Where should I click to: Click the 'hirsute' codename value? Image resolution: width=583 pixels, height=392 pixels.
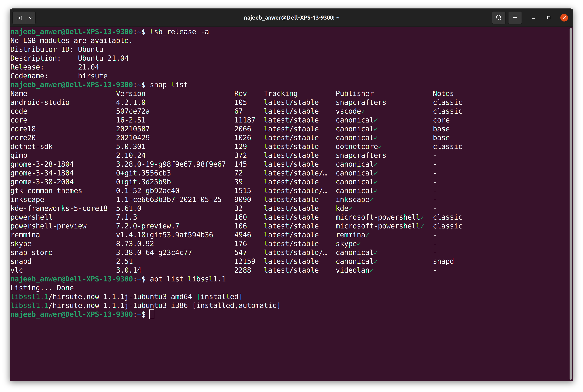point(93,76)
